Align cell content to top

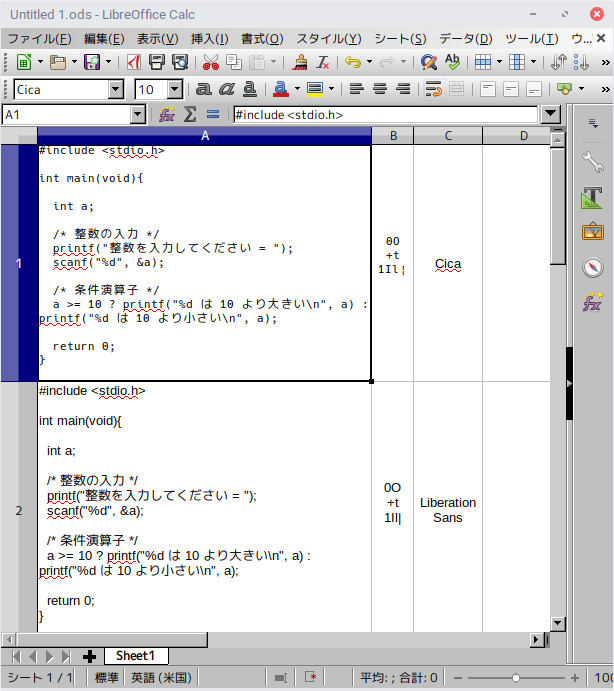487,89
